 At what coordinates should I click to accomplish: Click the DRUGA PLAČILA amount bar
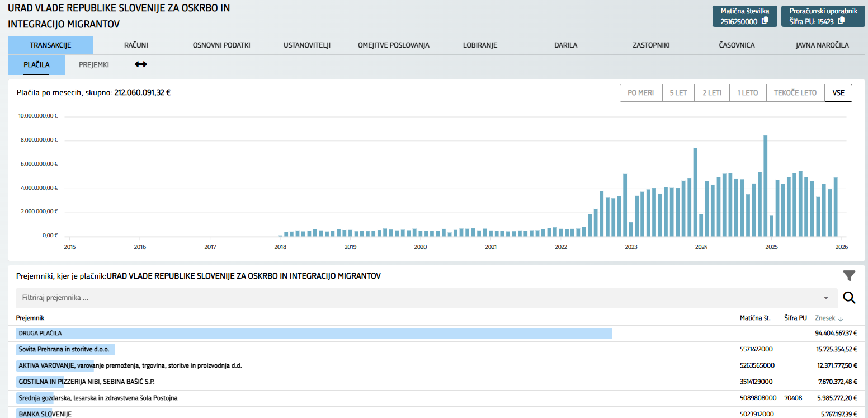pyautogui.click(x=313, y=334)
